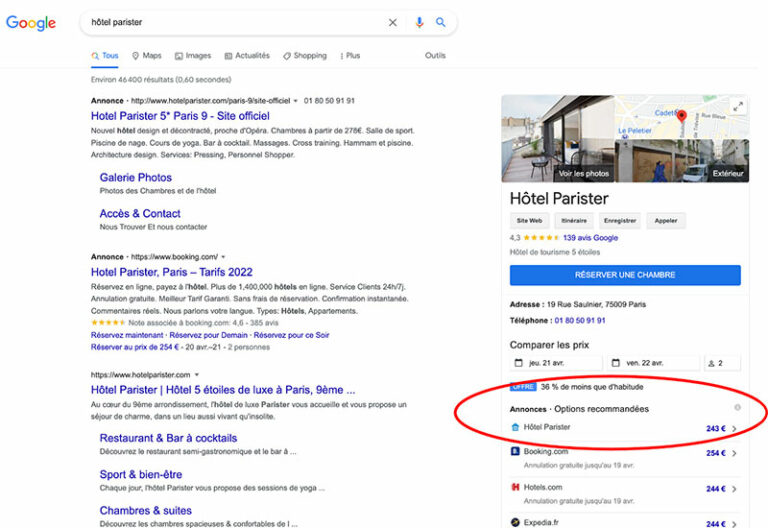Viewport: 768px width, 528px height.
Task: Click the magnifying glass search icon
Action: tap(441, 23)
